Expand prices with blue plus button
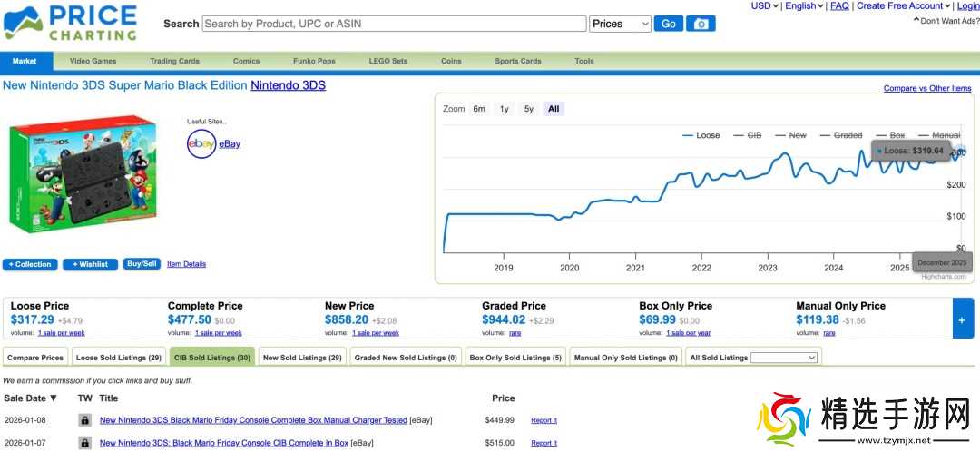980x452 pixels. (963, 319)
